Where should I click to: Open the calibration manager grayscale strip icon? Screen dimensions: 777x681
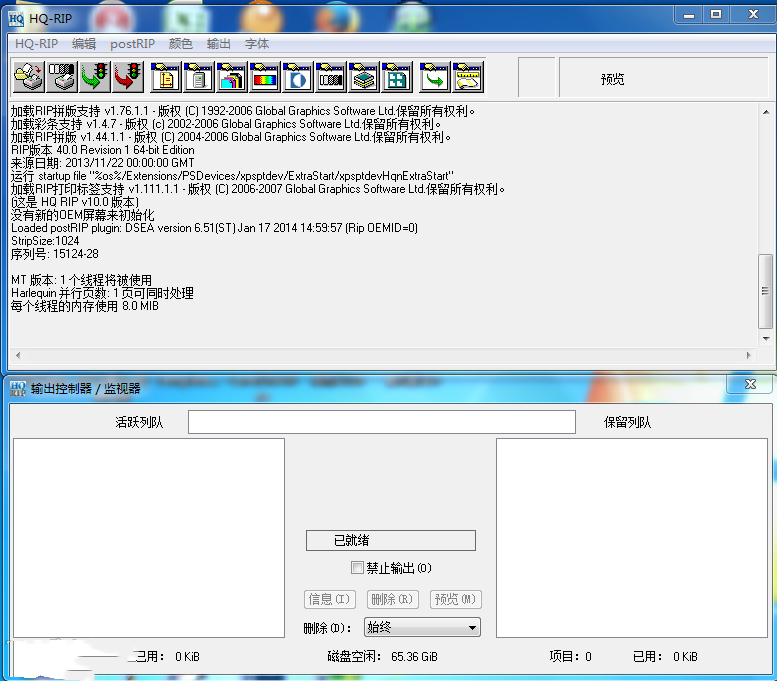[331, 77]
